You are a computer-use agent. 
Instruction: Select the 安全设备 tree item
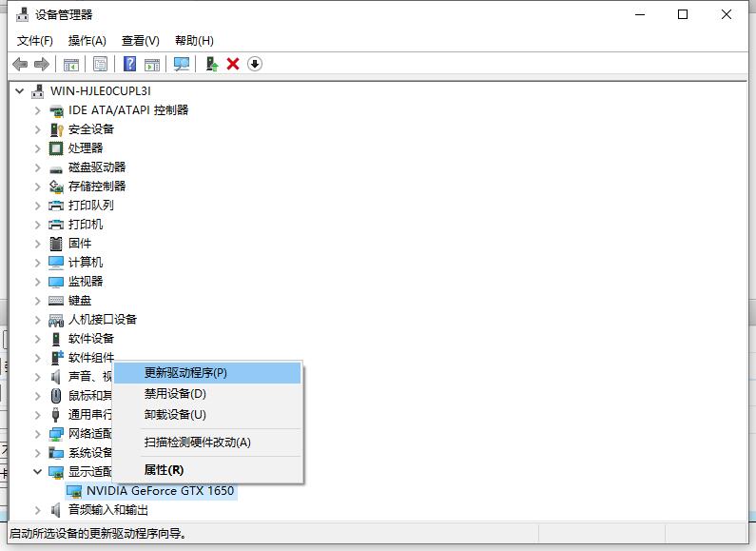coord(91,129)
